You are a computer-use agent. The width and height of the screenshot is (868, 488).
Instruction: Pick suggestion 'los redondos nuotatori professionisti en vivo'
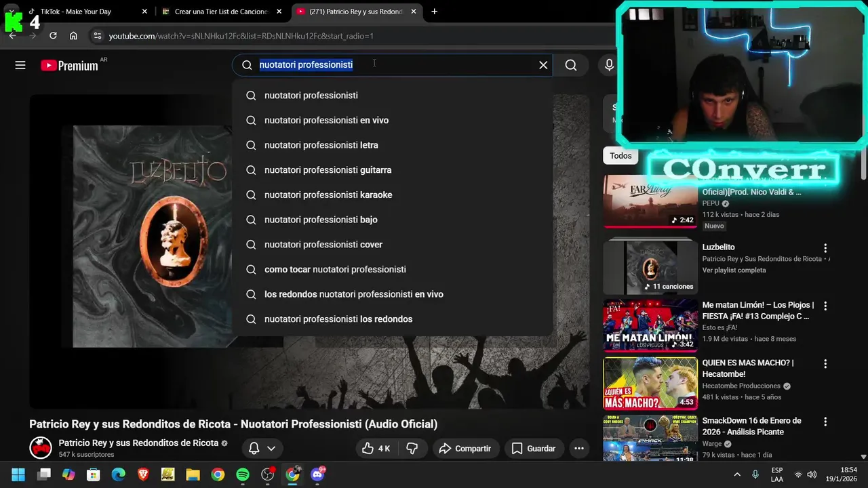click(392, 294)
